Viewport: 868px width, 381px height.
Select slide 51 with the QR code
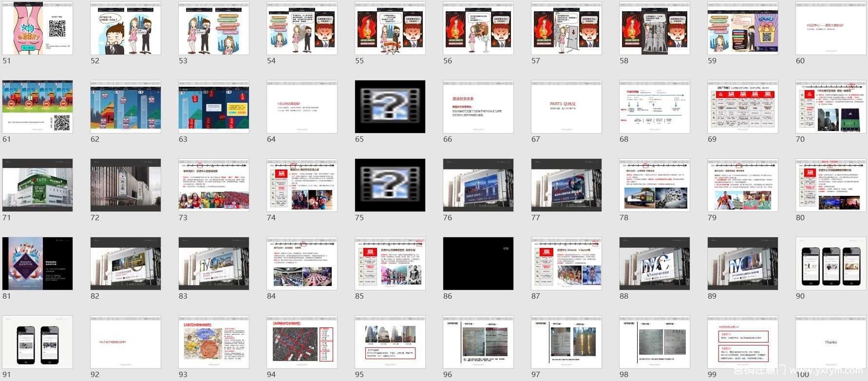click(x=38, y=28)
